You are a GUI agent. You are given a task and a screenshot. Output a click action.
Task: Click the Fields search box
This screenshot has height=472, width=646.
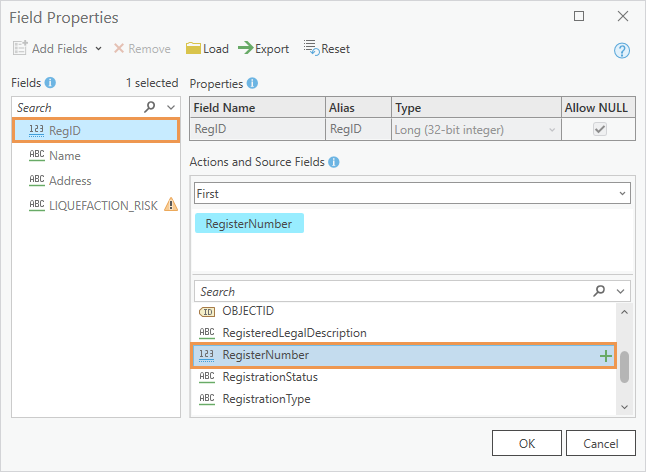(75, 107)
